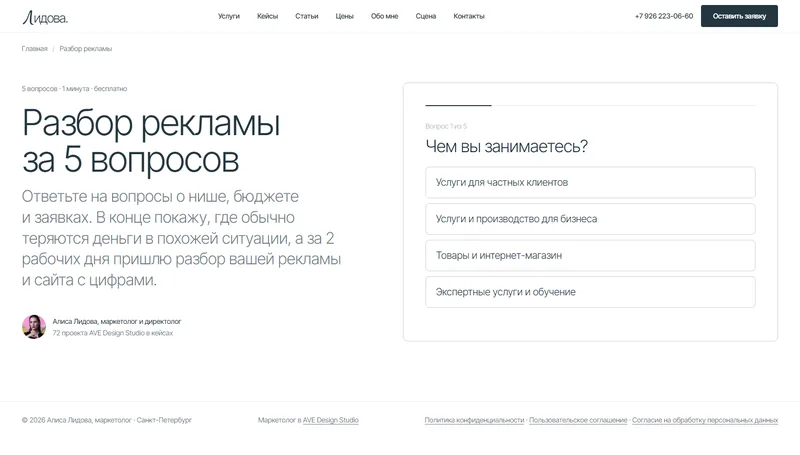Open the Обо мне page
This screenshot has height=455, width=800.
pos(384,16)
